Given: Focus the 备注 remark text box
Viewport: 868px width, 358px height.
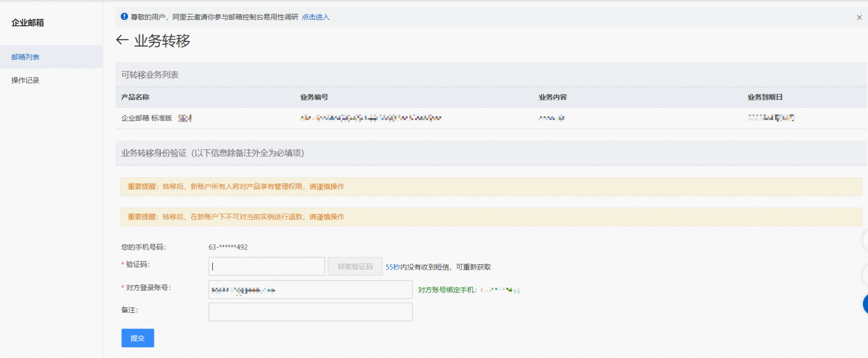Looking at the screenshot, I should [x=310, y=312].
